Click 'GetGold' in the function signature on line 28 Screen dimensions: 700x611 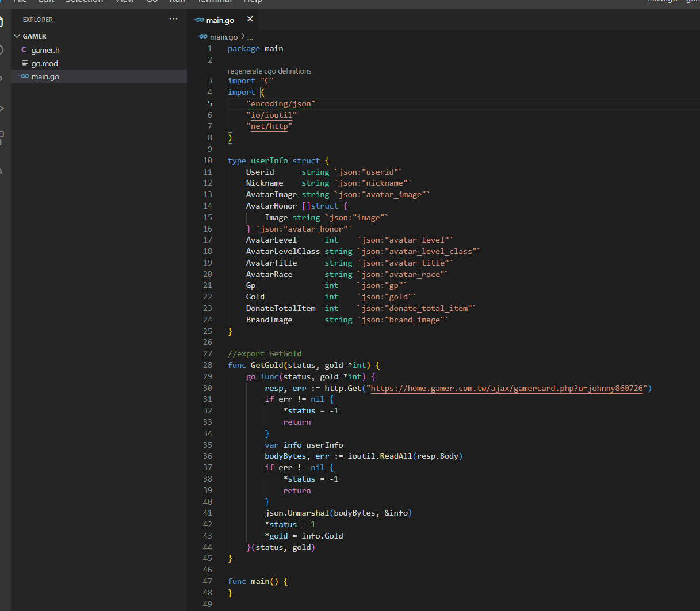click(267, 366)
